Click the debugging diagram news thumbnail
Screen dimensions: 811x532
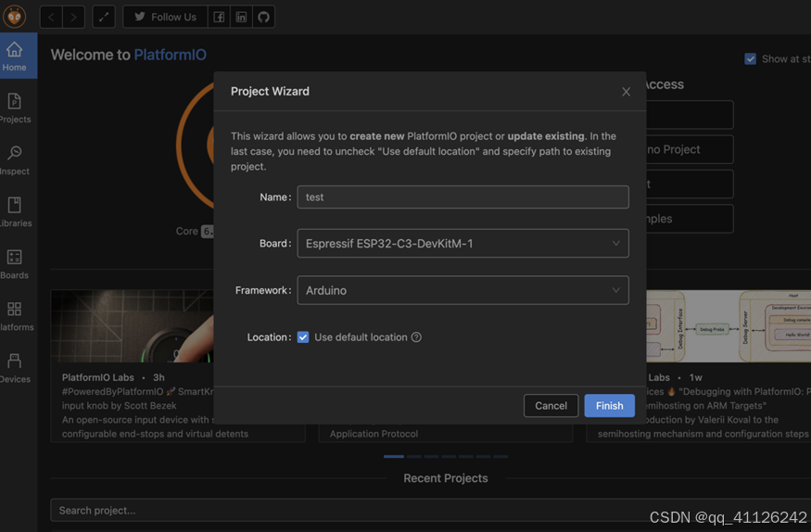pos(729,325)
